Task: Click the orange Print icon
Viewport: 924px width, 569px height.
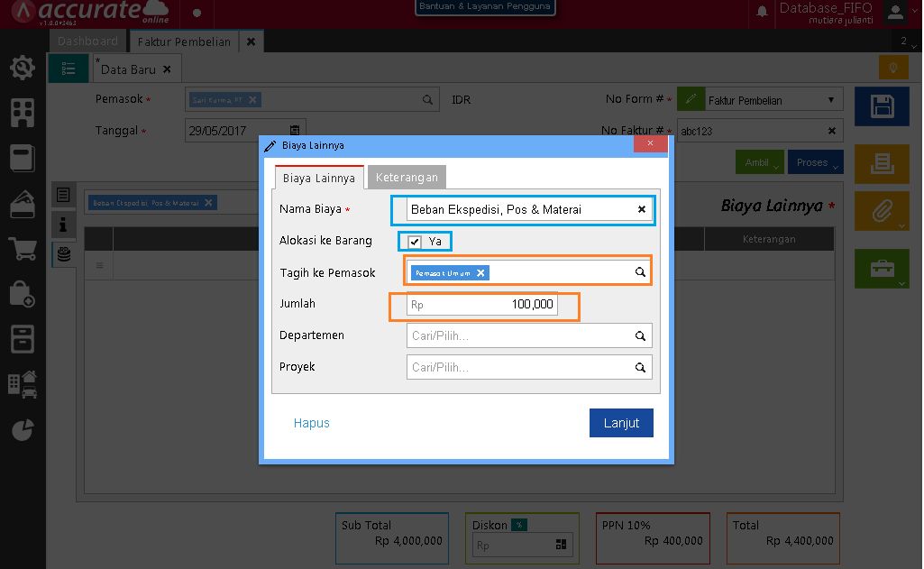Action: [x=882, y=163]
